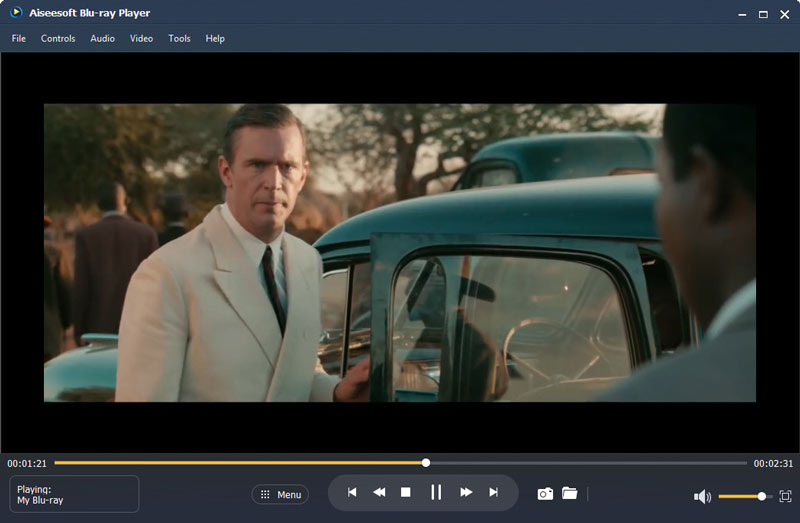800x523 pixels.
Task: Toggle full screen mode
Action: 785,496
